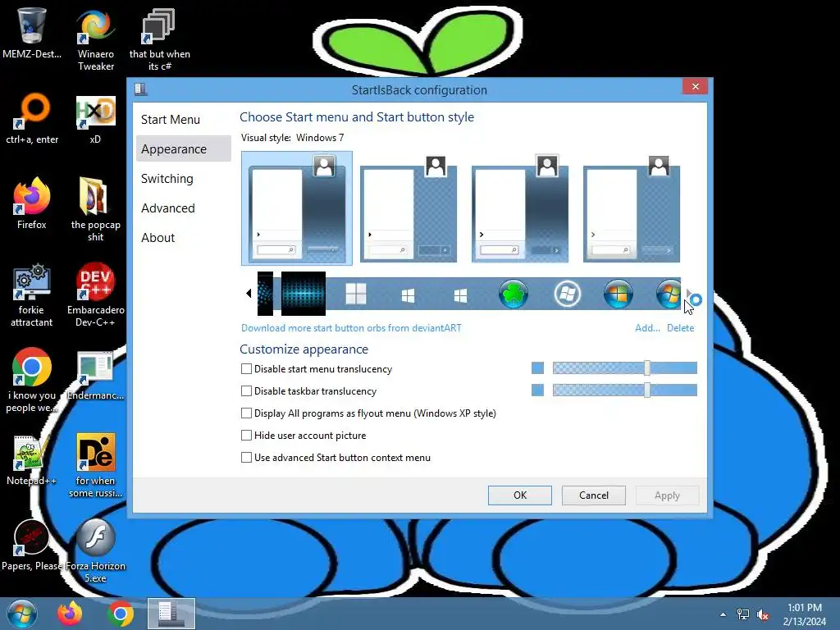
Task: Select the Papers, Please desktop icon
Action: [x=32, y=545]
